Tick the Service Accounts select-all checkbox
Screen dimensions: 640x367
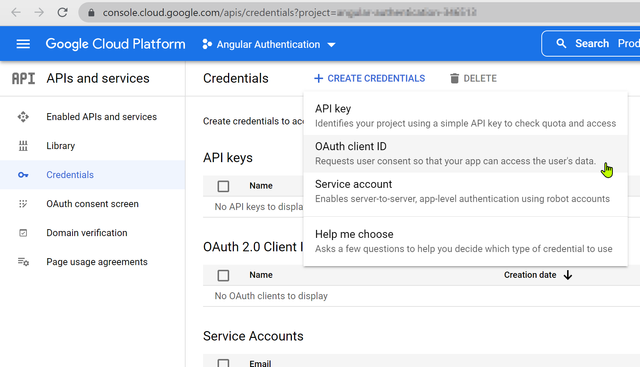[223, 363]
